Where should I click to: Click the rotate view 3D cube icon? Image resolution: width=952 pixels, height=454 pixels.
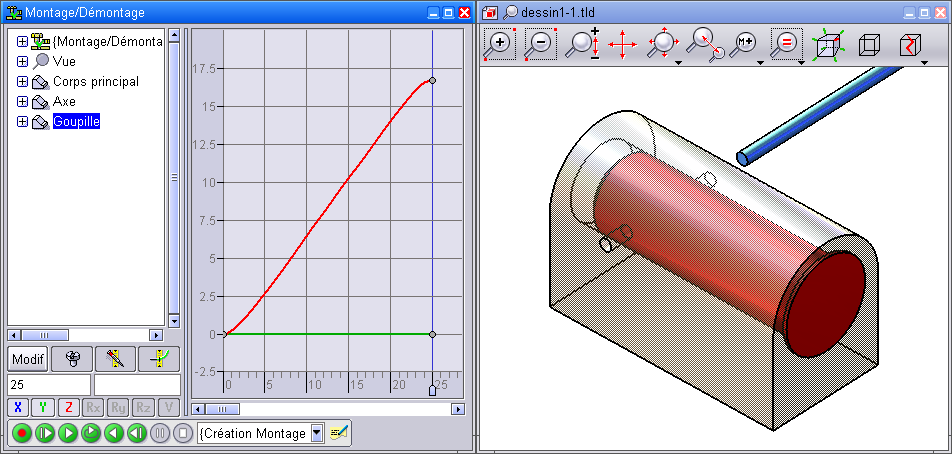pos(827,44)
